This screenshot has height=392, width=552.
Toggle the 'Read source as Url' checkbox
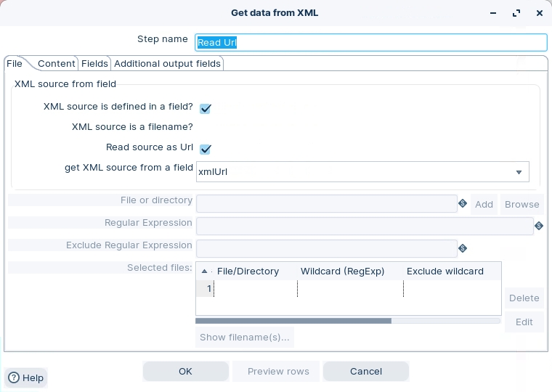[x=206, y=149]
